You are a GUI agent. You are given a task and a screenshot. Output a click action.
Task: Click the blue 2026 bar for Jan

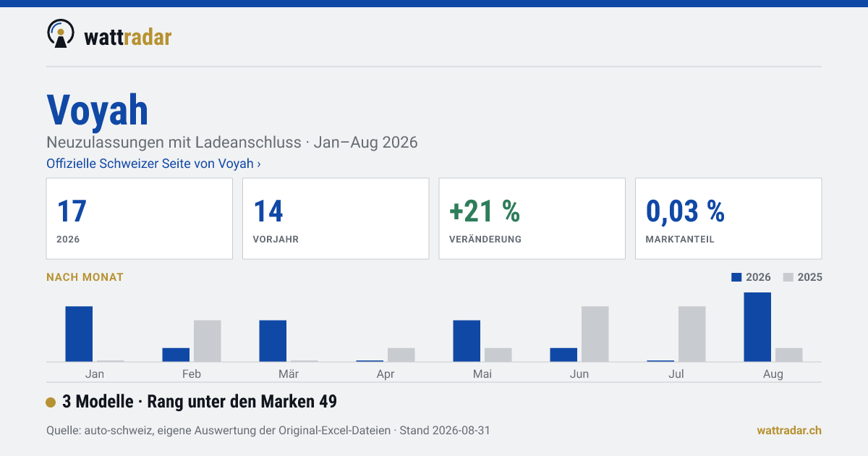pyautogui.click(x=79, y=334)
